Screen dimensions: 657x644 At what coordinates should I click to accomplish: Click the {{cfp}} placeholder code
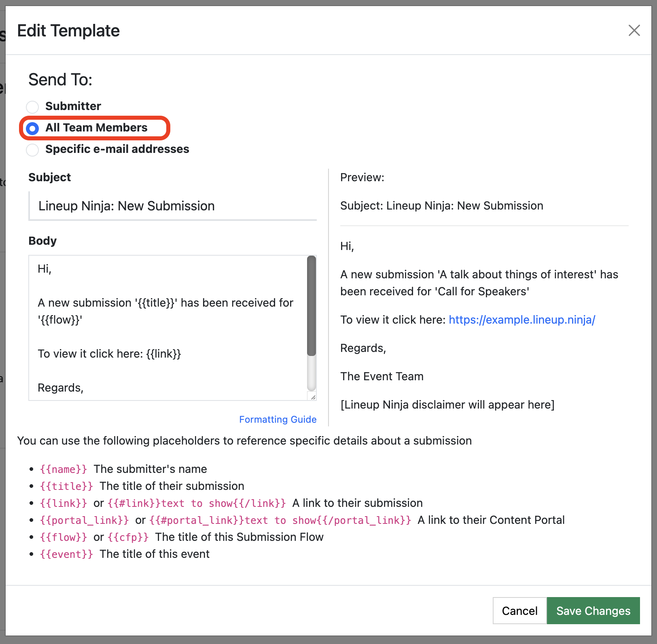click(x=128, y=537)
